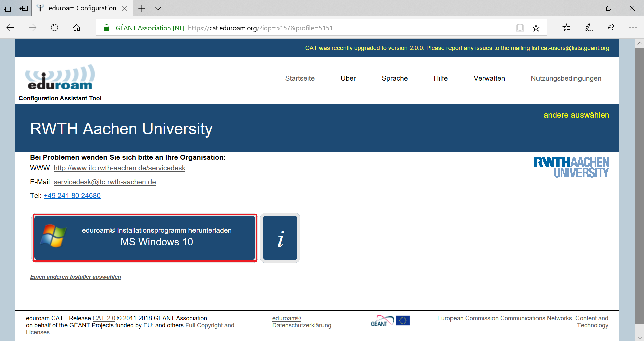Open the tabs you've set aside icon
The height and width of the screenshot is (341, 644).
[x=7, y=8]
